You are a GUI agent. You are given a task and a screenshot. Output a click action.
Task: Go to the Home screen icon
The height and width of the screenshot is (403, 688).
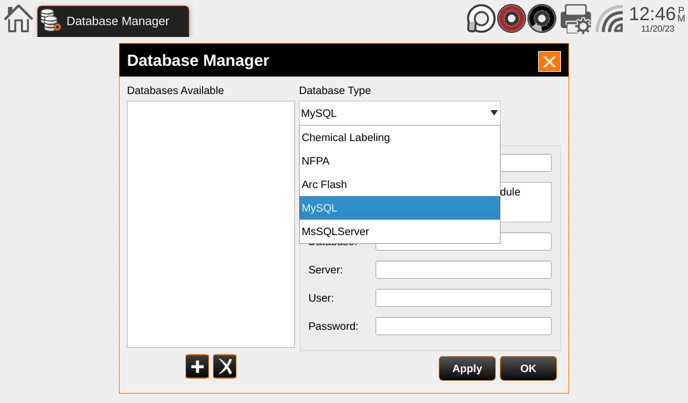18,19
